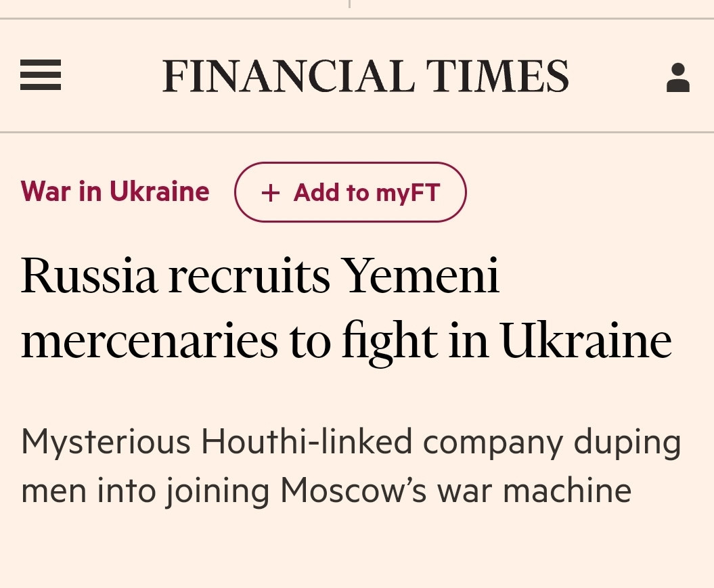Click the word Houthi-linked in the subheading
The height and width of the screenshot is (588, 714).
[307, 443]
